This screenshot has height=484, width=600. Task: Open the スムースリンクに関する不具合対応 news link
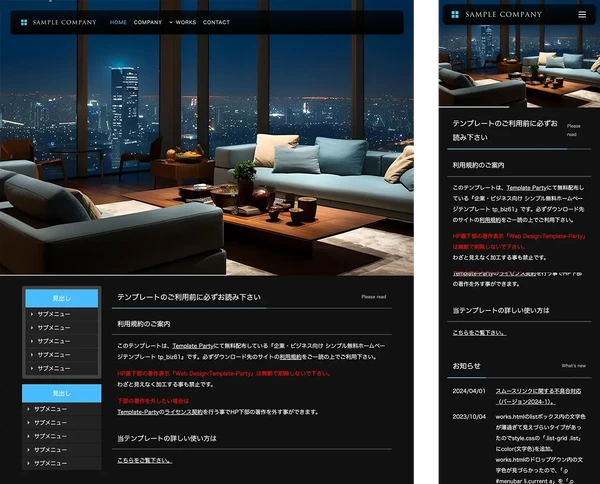(x=538, y=396)
